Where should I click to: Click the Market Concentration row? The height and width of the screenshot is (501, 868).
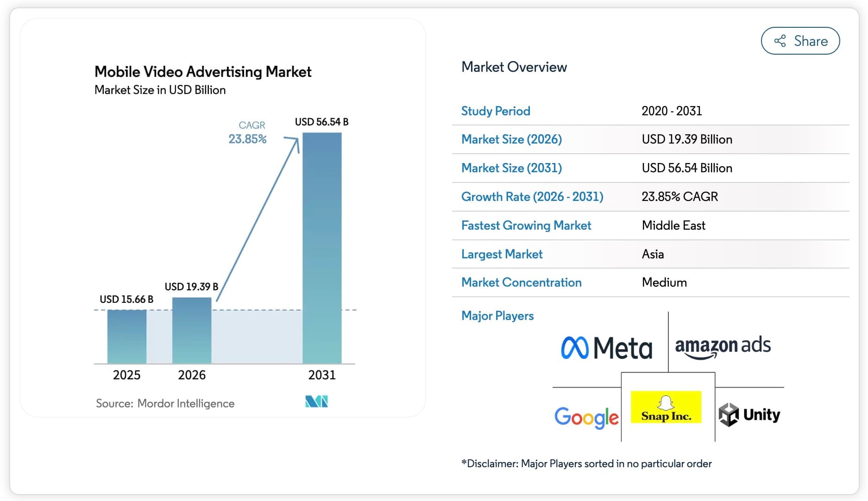tap(521, 282)
